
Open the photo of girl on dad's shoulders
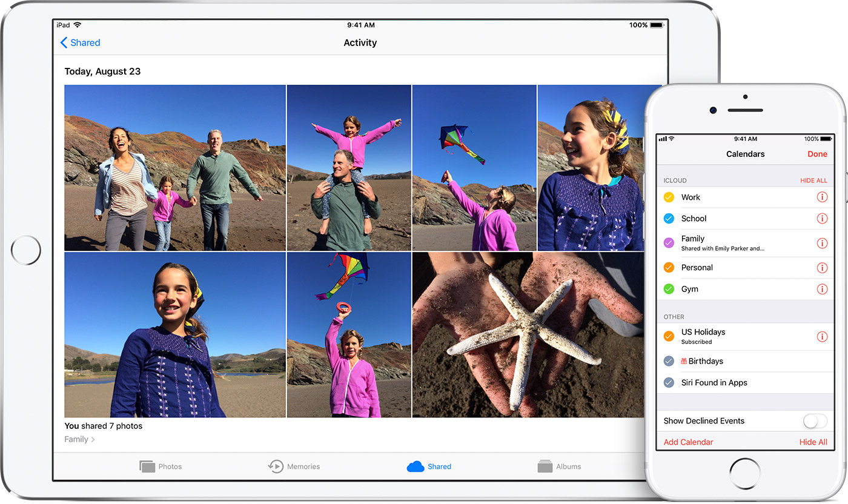[349, 168]
